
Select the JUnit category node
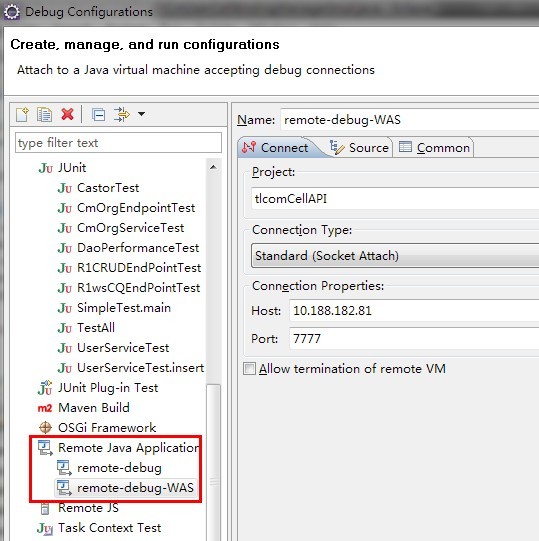click(x=72, y=168)
